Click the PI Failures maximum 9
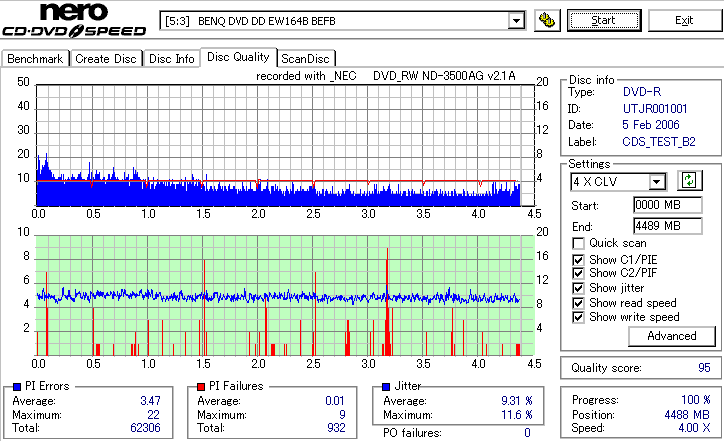The image size is (724, 441). click(x=342, y=415)
